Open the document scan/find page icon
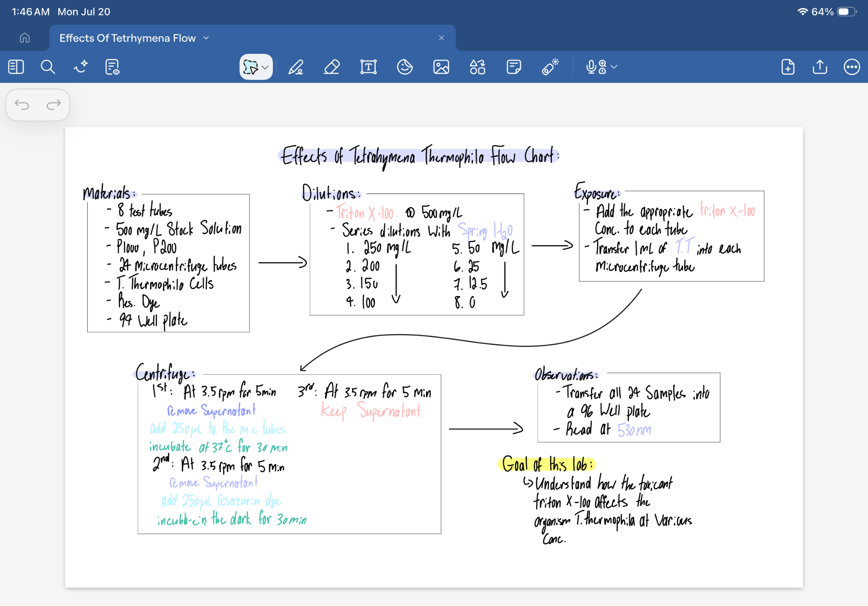Screen dimensions: 868x606 point(112,67)
